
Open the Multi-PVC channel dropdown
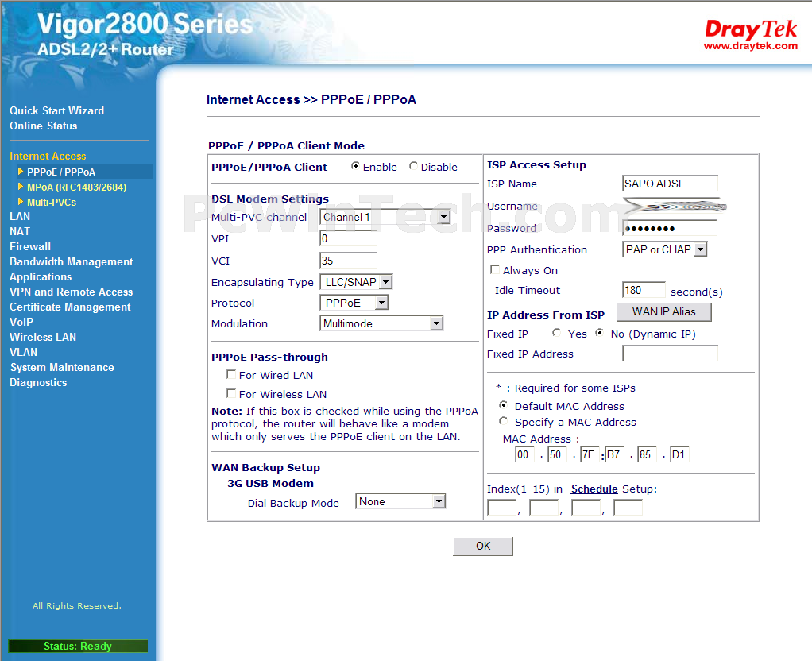[x=385, y=217]
